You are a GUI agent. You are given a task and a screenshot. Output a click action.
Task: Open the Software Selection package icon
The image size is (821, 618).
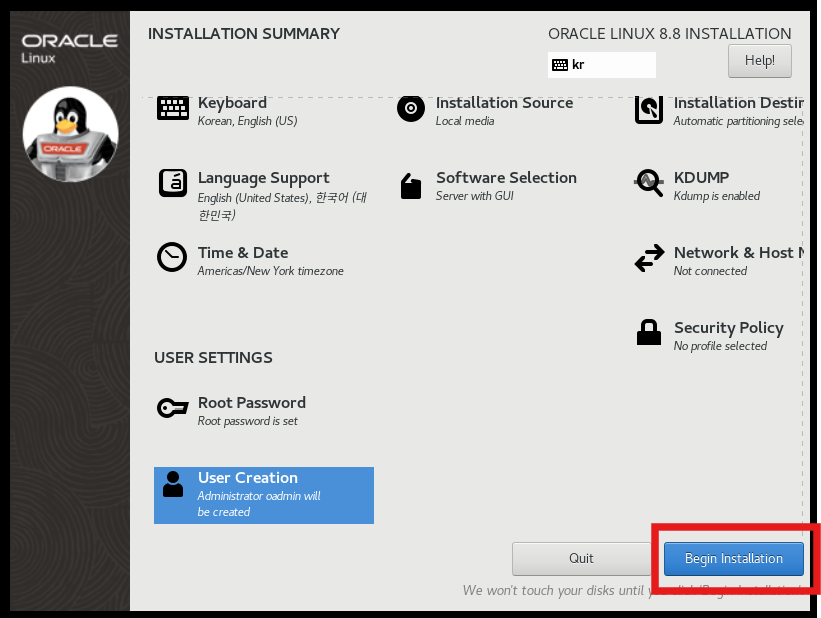point(411,186)
